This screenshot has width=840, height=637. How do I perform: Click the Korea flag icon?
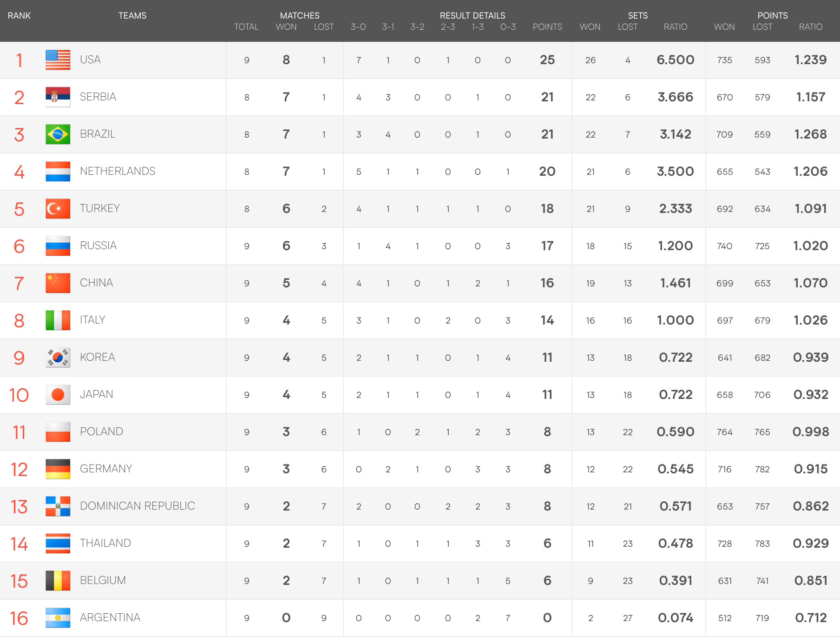(x=58, y=358)
